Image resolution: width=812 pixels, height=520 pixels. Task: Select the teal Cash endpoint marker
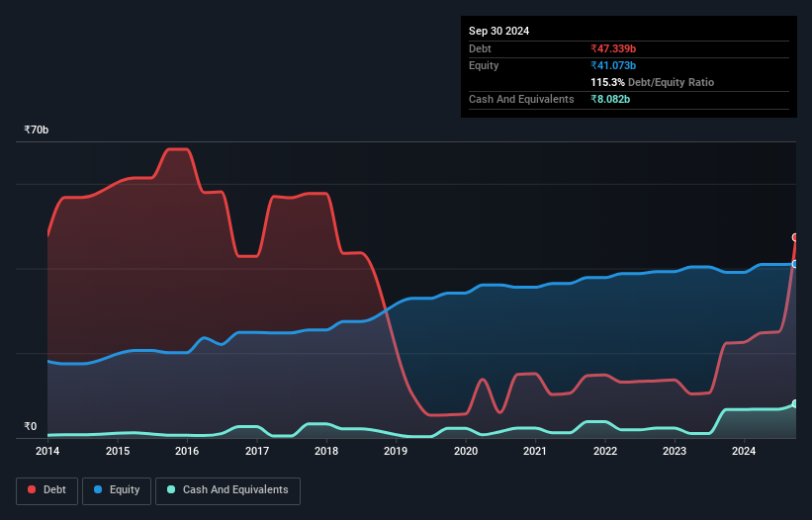[x=795, y=403]
